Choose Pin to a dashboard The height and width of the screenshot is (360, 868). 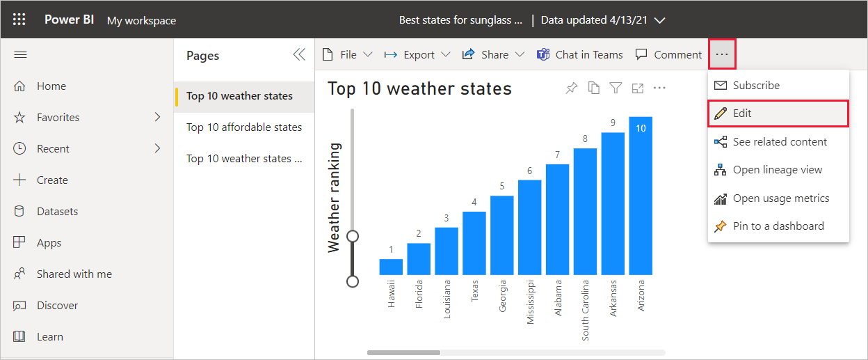tap(778, 226)
